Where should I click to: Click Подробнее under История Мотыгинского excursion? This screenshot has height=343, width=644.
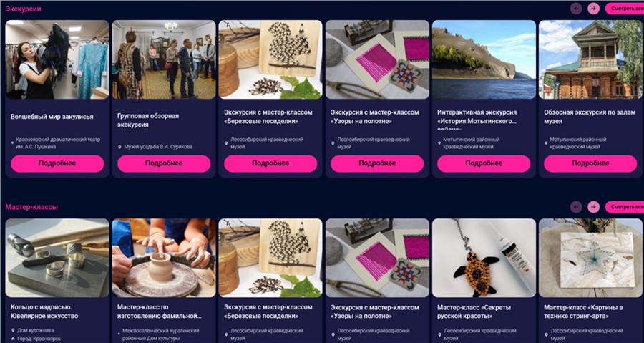[484, 163]
